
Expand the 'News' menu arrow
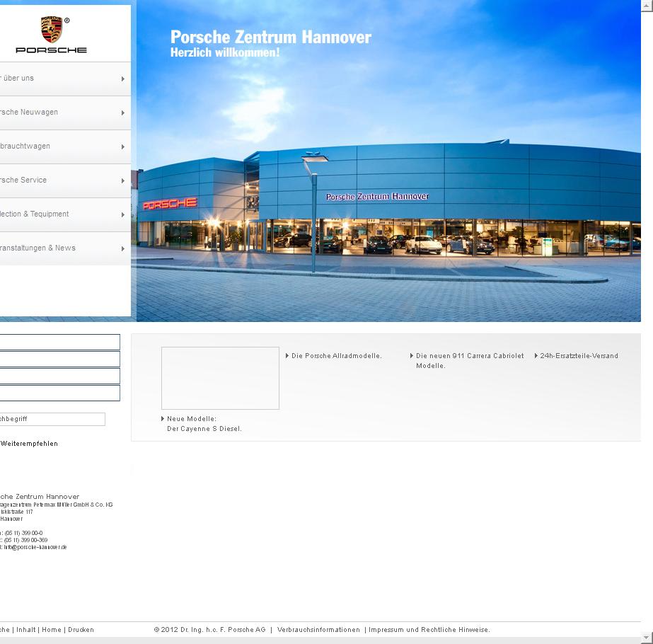(123, 248)
